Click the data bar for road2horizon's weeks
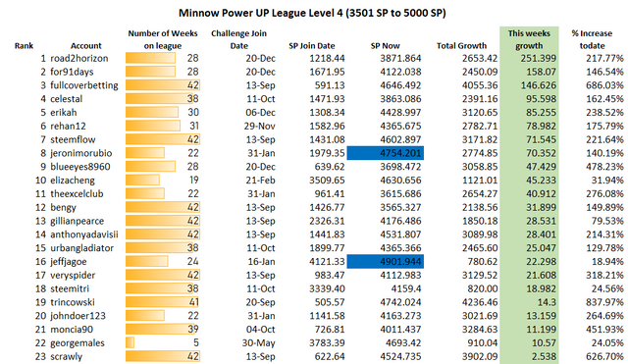 (x=150, y=58)
